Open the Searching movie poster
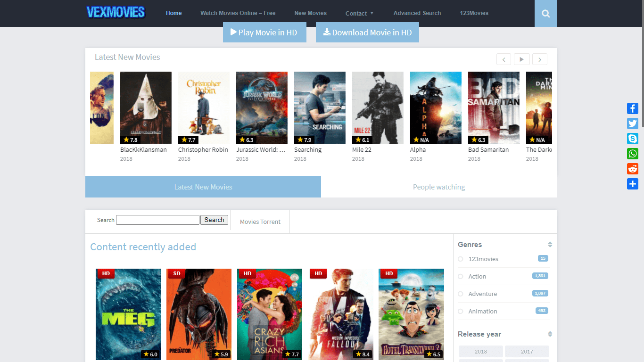Viewport: 644px width, 362px height. pos(320,107)
